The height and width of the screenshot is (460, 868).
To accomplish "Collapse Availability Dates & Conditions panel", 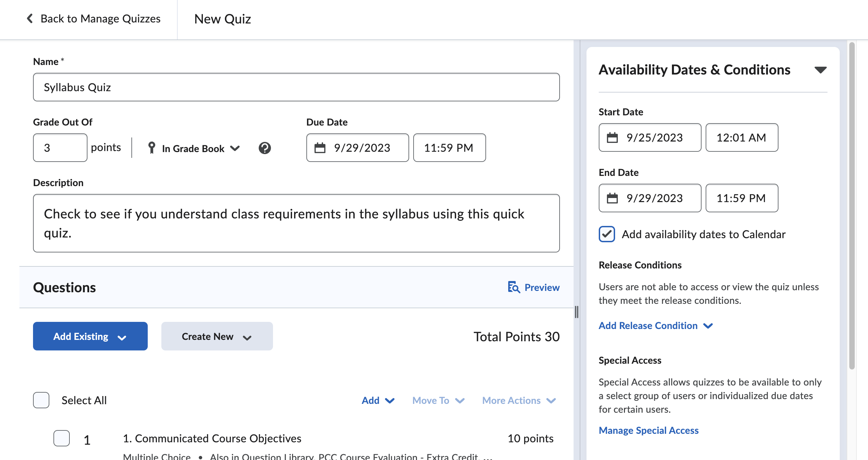I will point(821,69).
